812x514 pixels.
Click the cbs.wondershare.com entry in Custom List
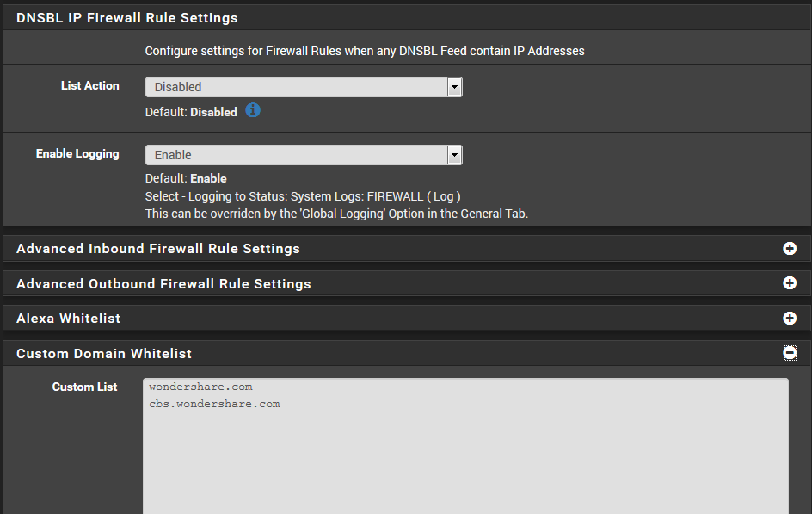[x=214, y=404]
